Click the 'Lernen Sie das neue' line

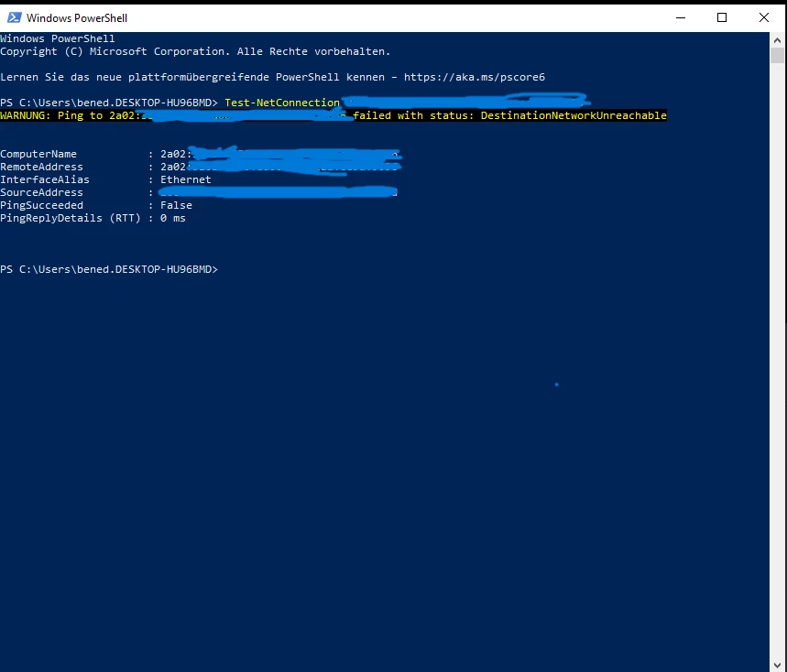point(272,77)
